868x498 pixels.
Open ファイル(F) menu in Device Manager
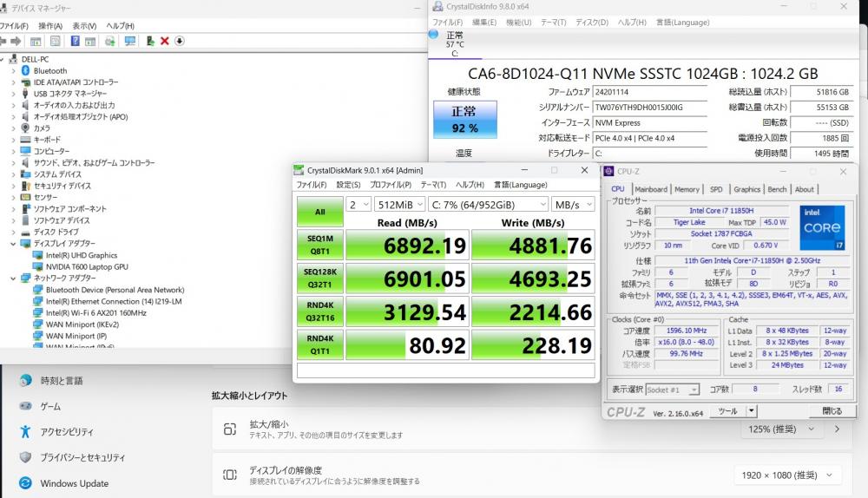13,26
